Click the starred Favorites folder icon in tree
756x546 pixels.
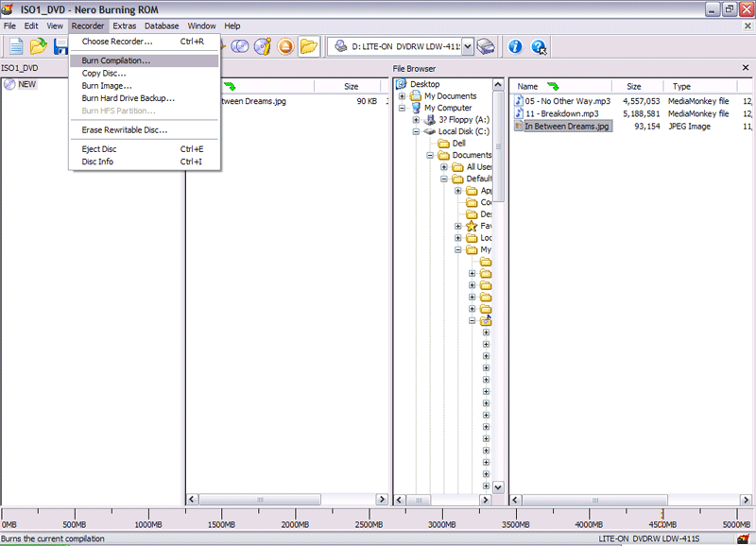tap(472, 226)
